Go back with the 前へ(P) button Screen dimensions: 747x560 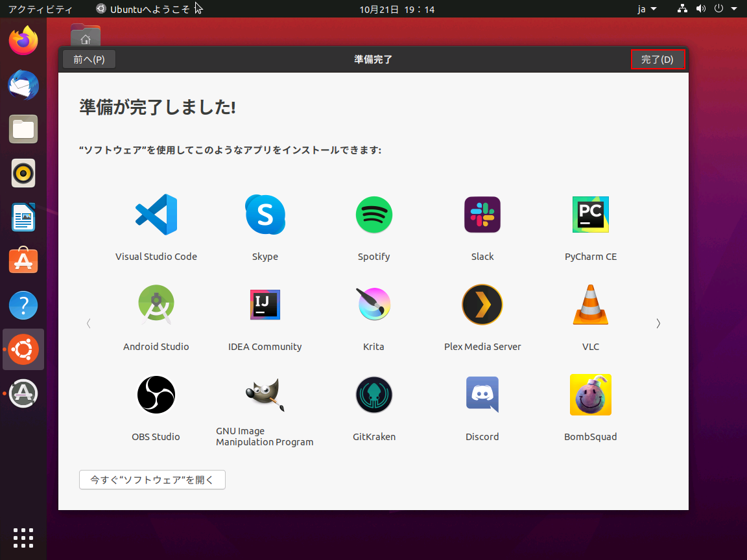[89, 60]
